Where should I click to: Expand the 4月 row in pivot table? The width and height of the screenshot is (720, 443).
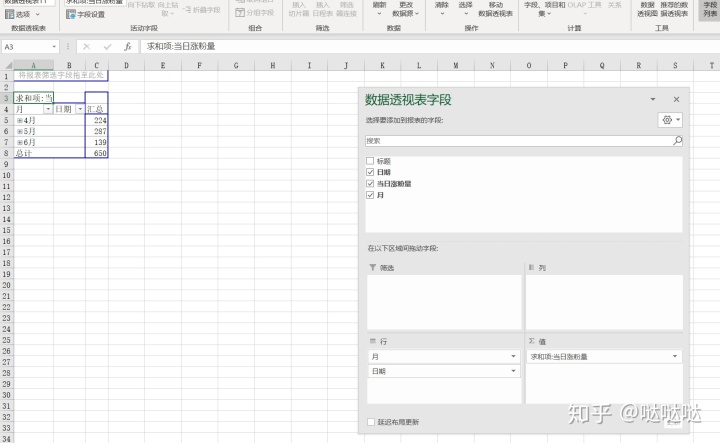coord(20,120)
